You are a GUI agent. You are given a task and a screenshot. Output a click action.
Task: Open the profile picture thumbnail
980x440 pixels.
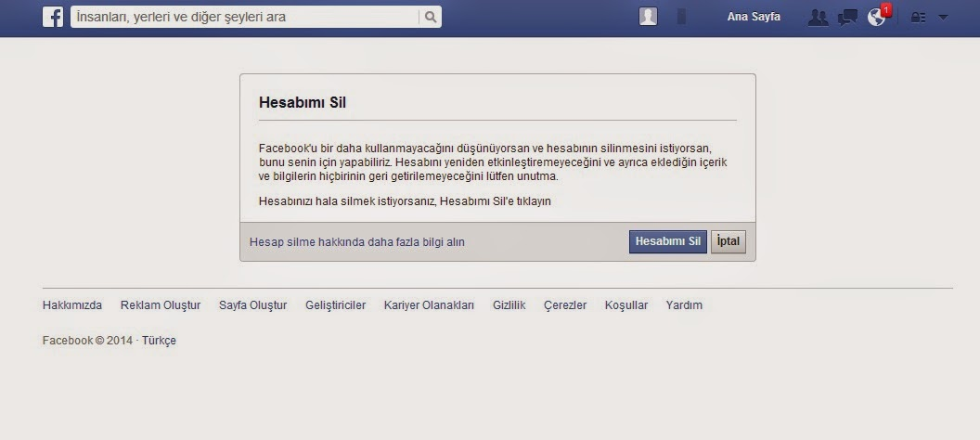coord(648,17)
